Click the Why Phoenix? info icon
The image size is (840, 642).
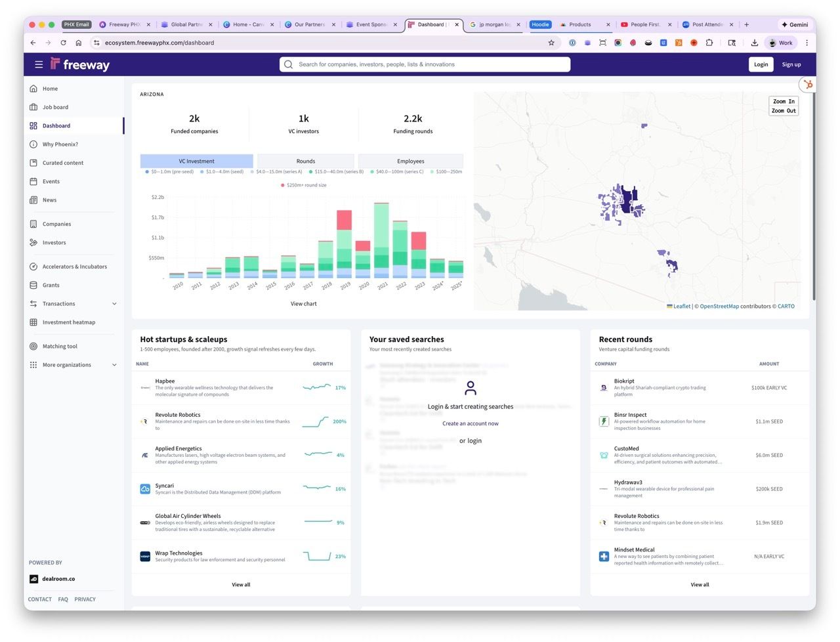click(33, 144)
